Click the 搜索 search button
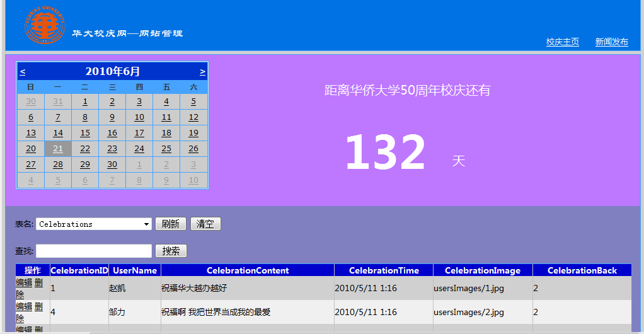 171,251
